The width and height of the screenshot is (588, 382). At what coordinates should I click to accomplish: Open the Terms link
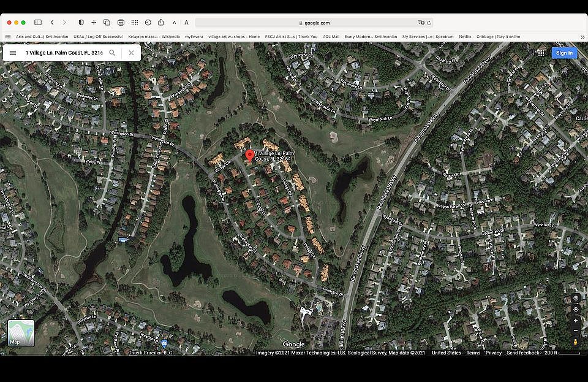(473, 353)
